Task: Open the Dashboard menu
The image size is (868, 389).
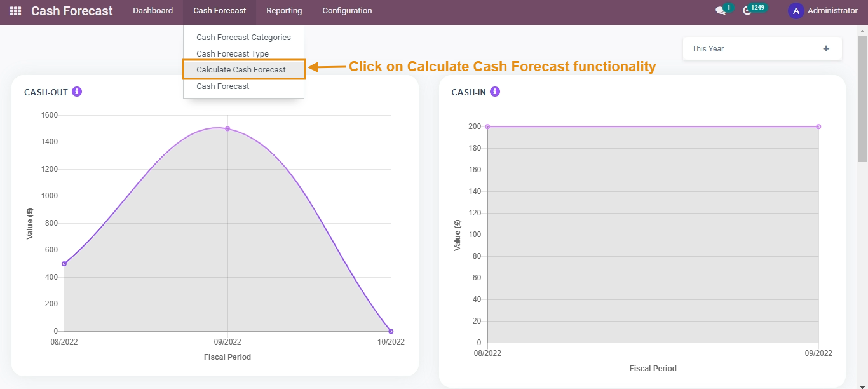Action: click(153, 11)
